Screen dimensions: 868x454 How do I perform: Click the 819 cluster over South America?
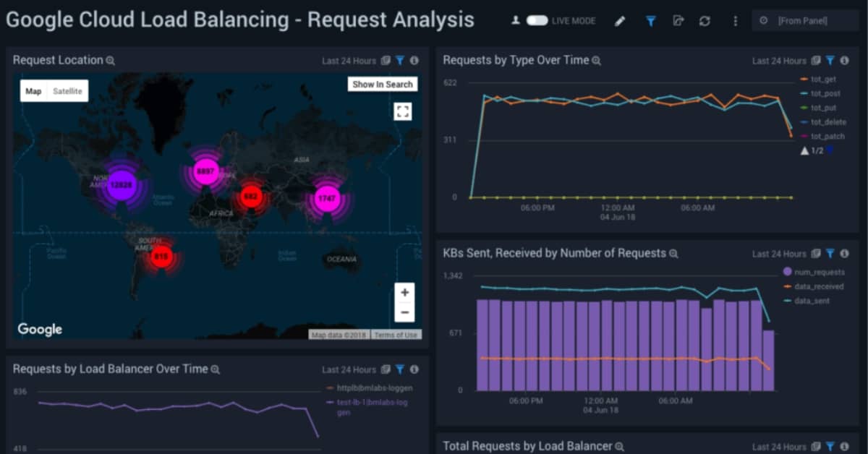tap(161, 256)
